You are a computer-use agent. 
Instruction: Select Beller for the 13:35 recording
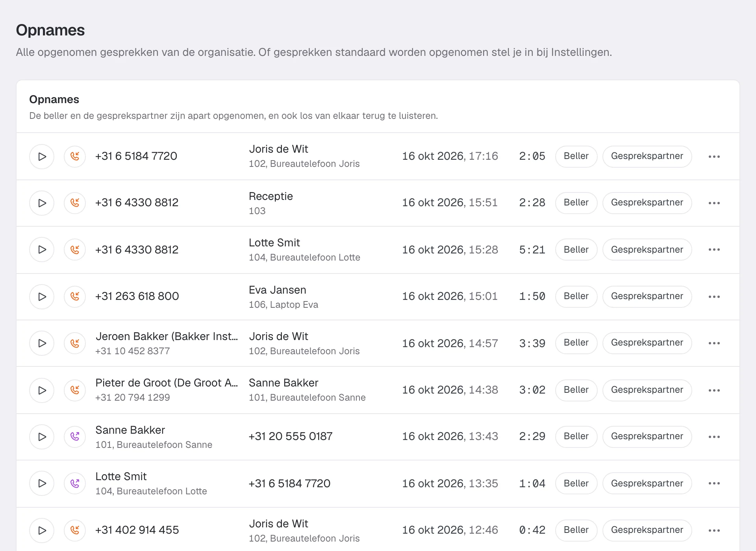tap(576, 483)
